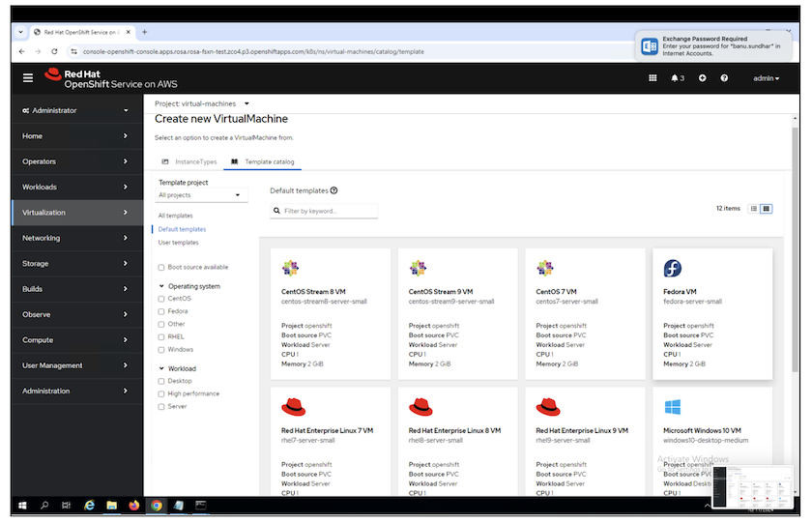
Task: Check the CentOS operating system filter
Action: (161, 299)
